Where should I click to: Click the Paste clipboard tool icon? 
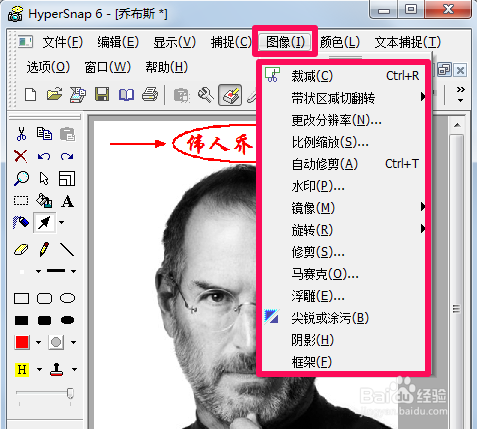67,134
